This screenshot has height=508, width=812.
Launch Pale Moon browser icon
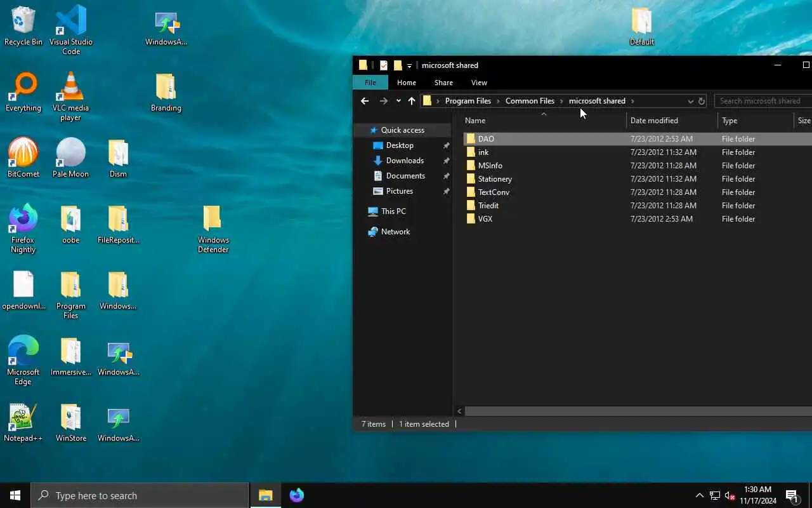pyautogui.click(x=71, y=158)
